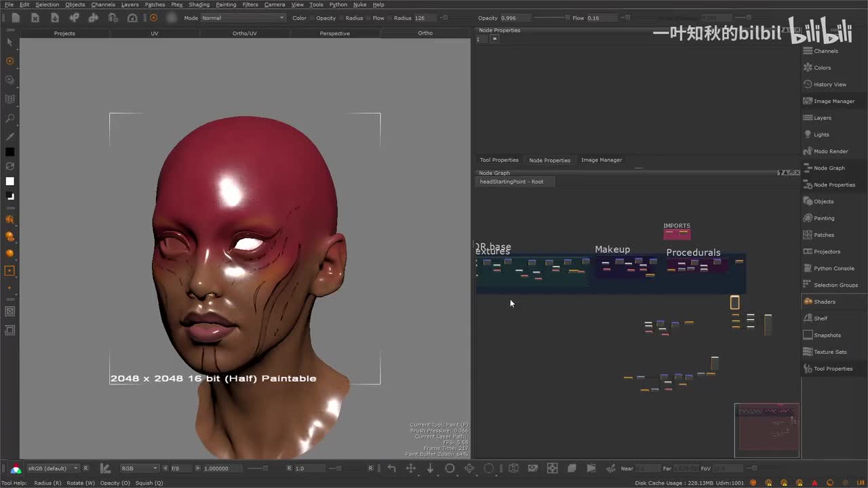Click the node graph minimap thumbnail
The height and width of the screenshot is (488, 868).
(766, 430)
